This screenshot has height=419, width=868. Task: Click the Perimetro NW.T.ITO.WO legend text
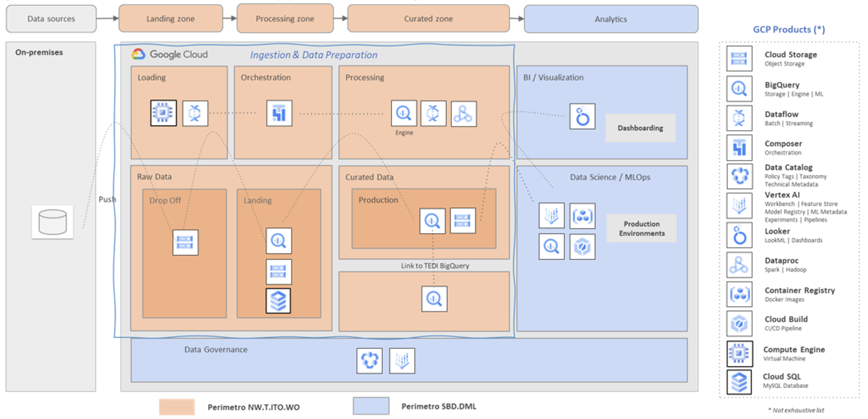253,407
